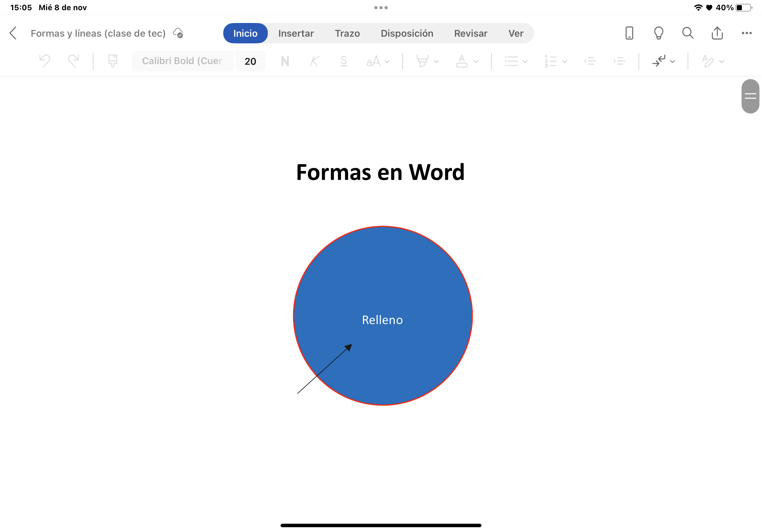Open the three-dot more options menu

(746, 33)
